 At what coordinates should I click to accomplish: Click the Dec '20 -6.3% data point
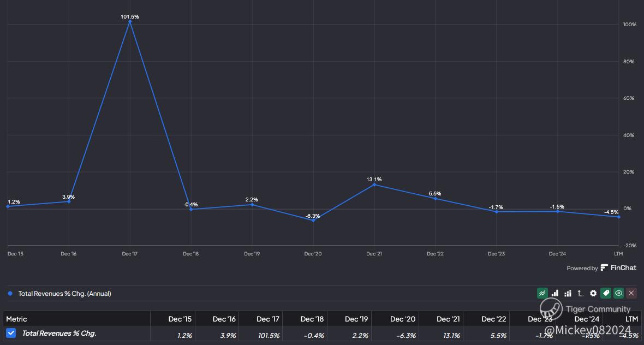pos(313,221)
